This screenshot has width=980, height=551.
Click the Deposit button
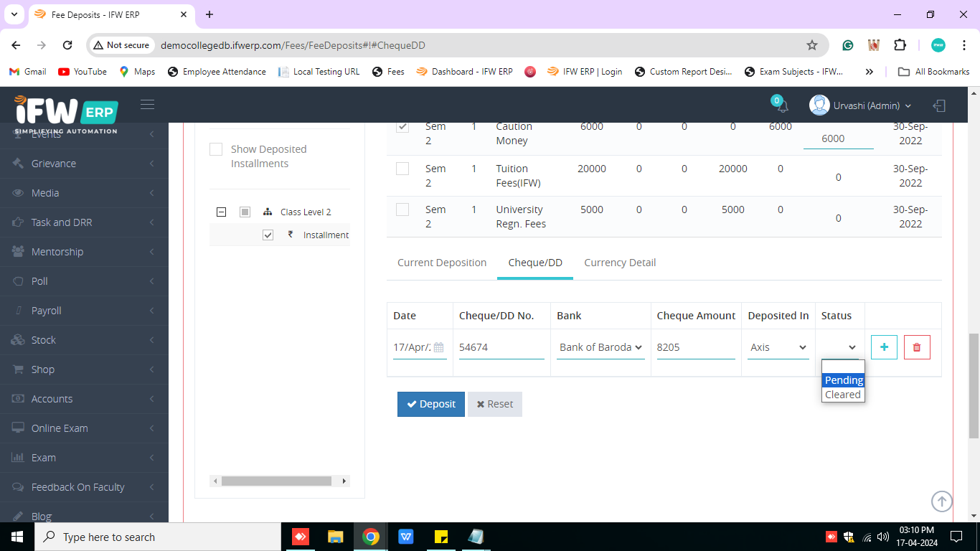click(431, 404)
